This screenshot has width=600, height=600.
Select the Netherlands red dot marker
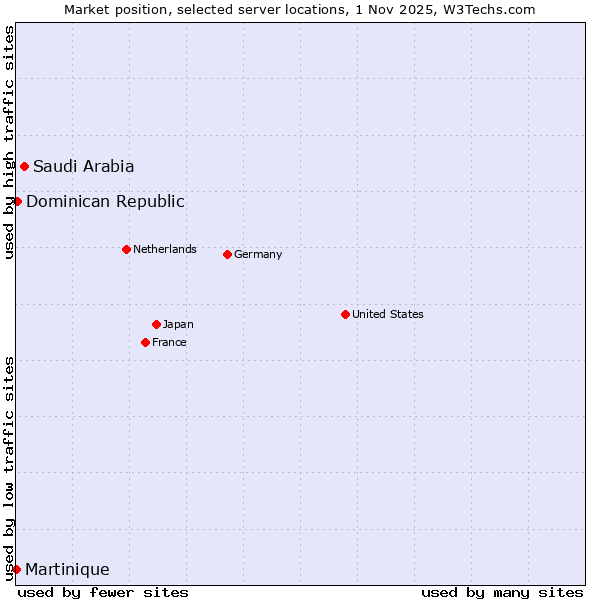[x=126, y=249]
